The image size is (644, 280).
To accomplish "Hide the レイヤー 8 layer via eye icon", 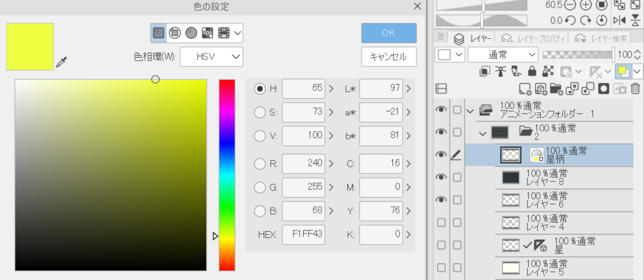I will coord(441,177).
